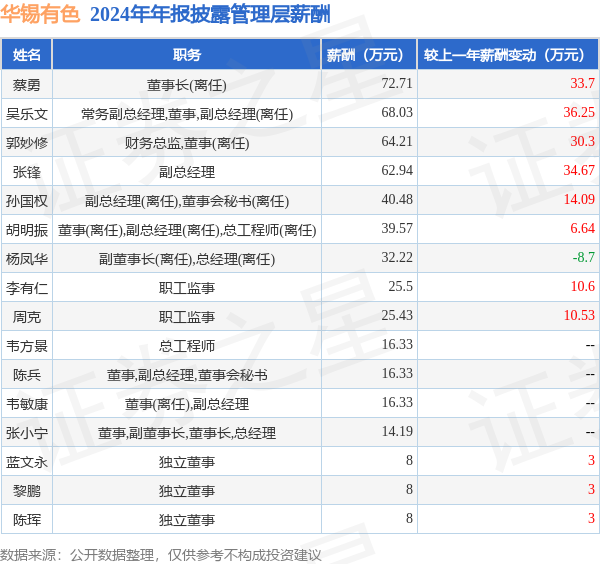Screen dimensions: 600x564
Task: Click the salary value 40.48
Action: click(397, 199)
